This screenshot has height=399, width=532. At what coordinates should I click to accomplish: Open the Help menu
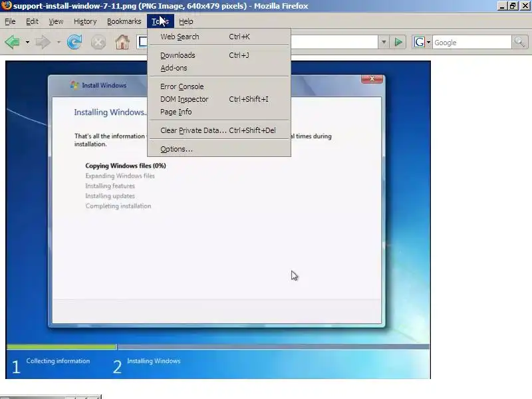pyautogui.click(x=186, y=21)
